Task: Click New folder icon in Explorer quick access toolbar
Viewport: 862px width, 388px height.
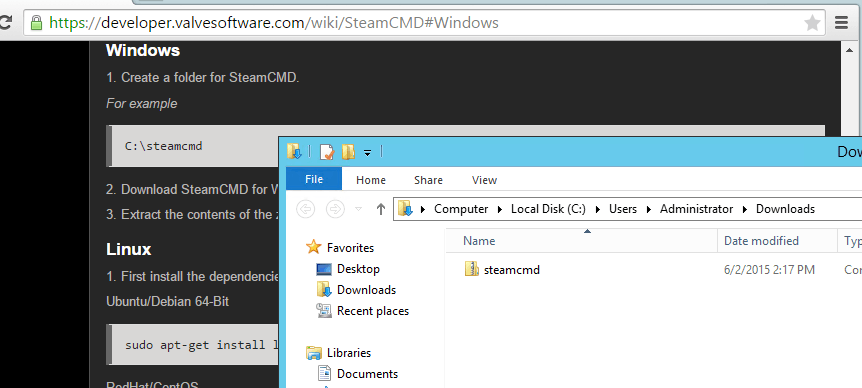Action: [348, 152]
